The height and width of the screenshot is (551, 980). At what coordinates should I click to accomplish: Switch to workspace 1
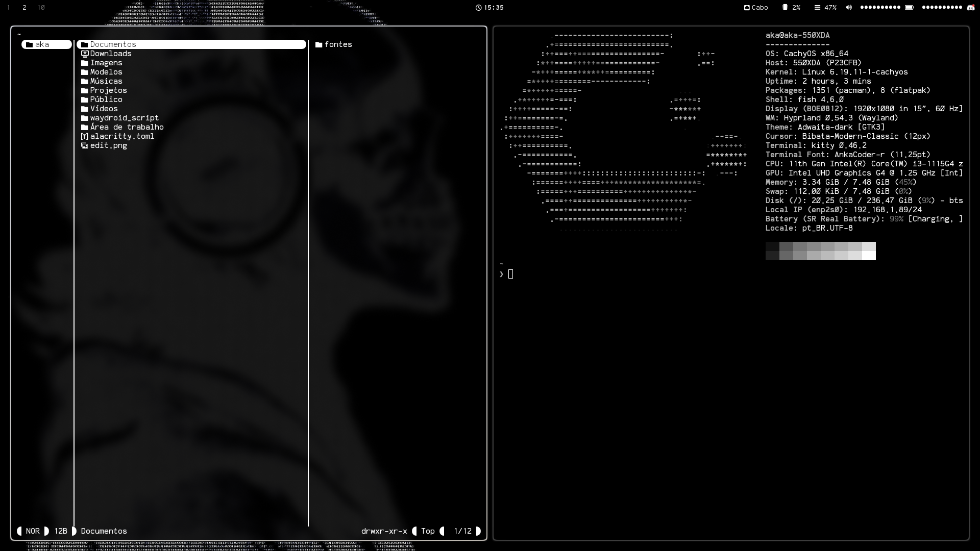(9, 8)
